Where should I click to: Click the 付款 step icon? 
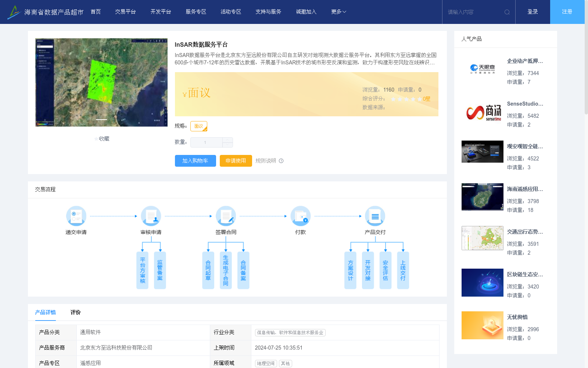coord(301,216)
